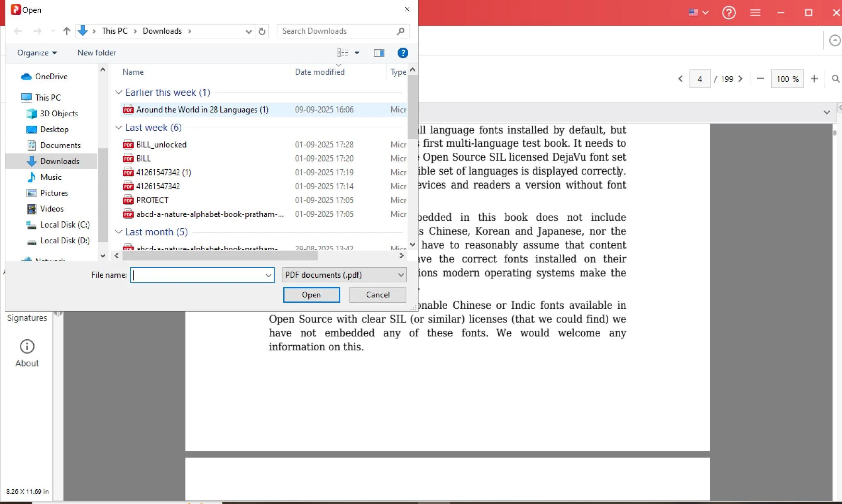Screen dimensions: 842x504
Task: Click the horizontal scrollbar of file list
Action: click(220, 255)
